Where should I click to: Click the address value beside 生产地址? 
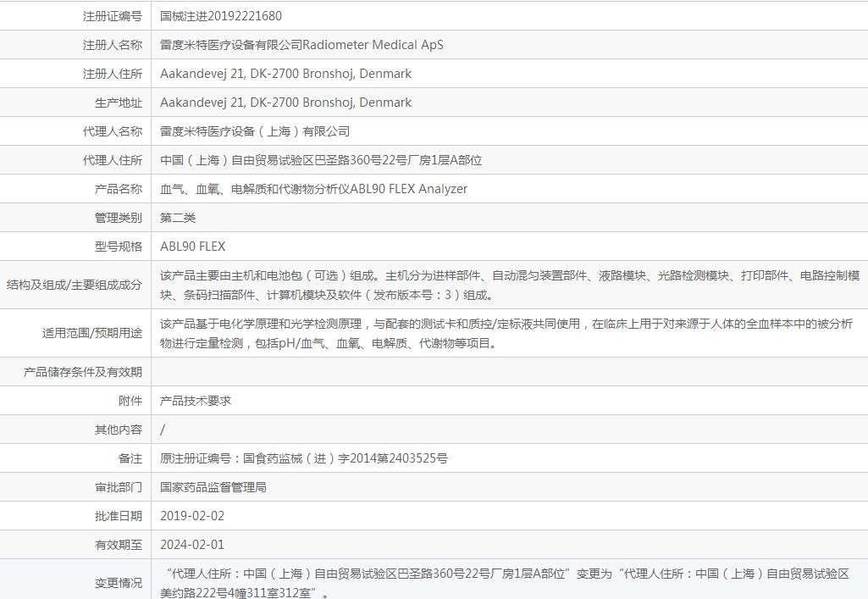point(285,103)
